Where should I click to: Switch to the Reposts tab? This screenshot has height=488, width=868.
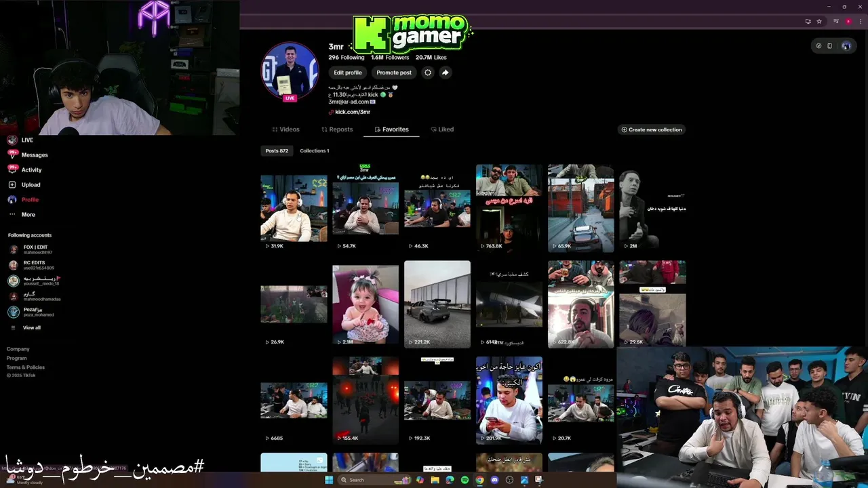point(337,129)
